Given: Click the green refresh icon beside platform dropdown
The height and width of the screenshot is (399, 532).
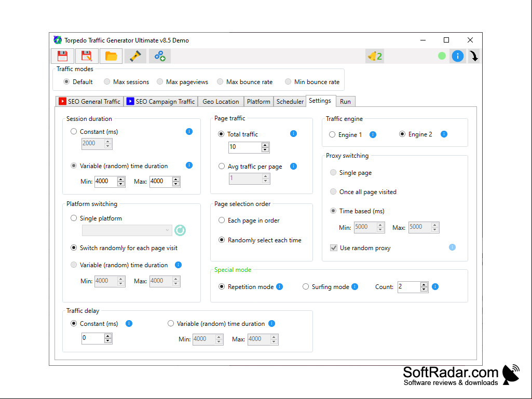Looking at the screenshot, I should point(180,230).
